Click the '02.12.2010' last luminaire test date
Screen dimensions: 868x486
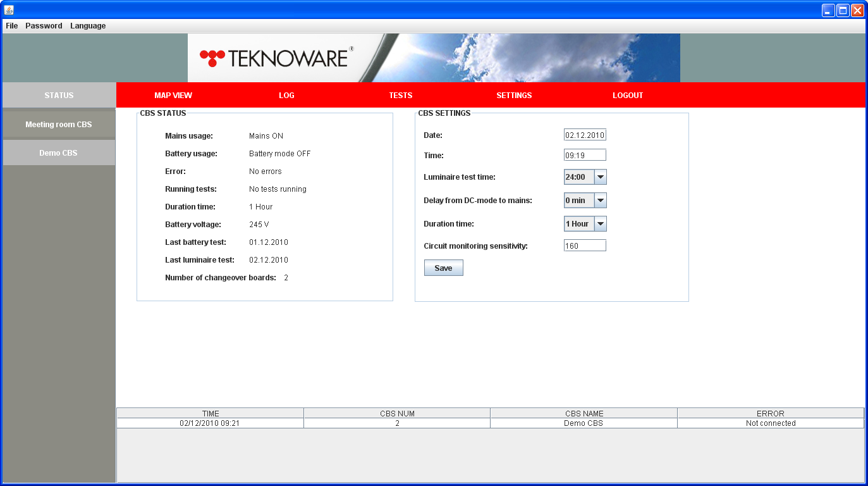point(269,260)
